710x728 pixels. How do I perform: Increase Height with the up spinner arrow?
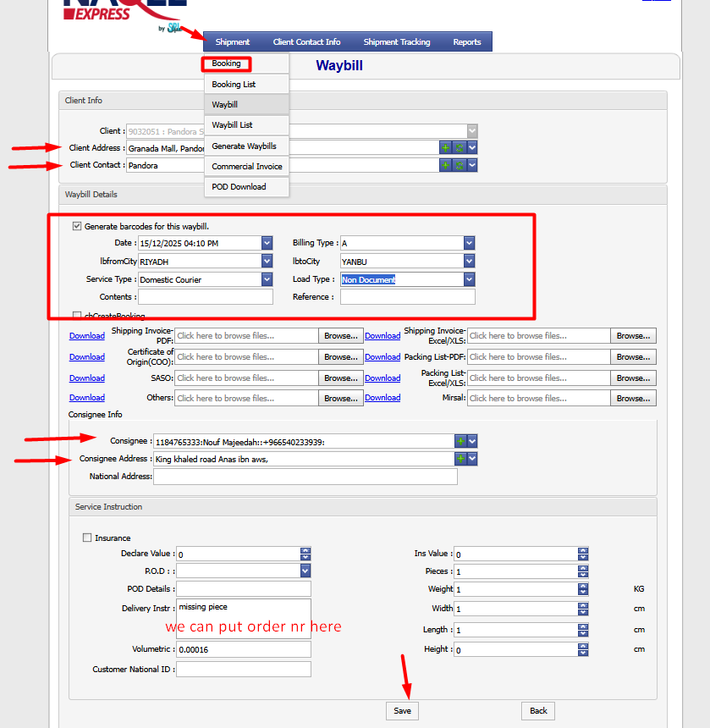point(583,646)
